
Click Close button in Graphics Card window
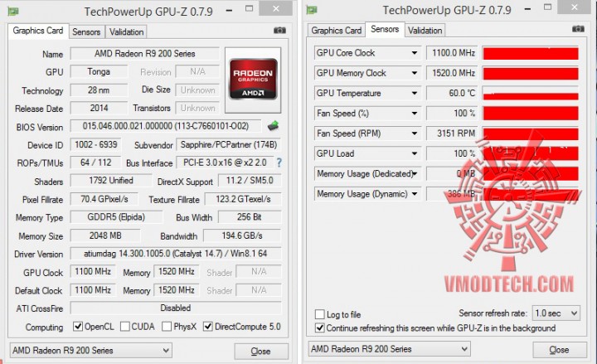tap(261, 351)
